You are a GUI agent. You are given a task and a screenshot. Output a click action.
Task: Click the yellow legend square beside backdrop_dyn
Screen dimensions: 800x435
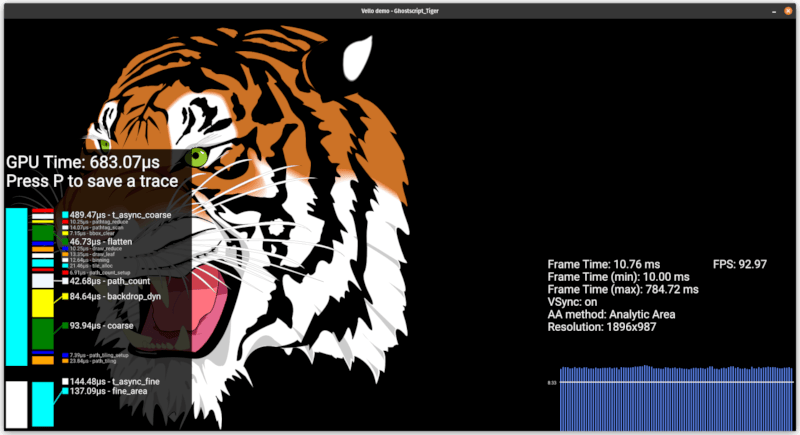pyautogui.click(x=65, y=296)
